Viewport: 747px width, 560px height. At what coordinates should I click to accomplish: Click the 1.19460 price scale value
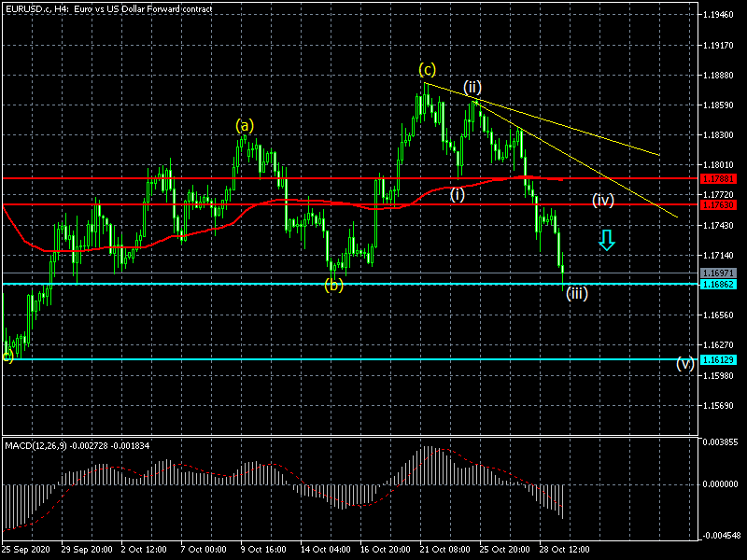pos(718,15)
